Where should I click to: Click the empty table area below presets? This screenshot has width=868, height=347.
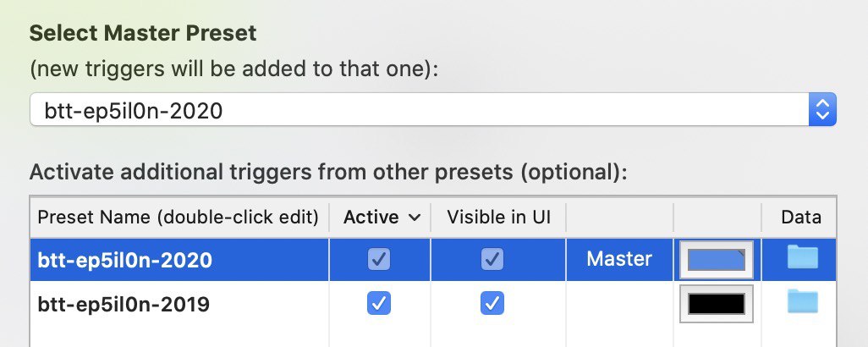[x=433, y=337]
